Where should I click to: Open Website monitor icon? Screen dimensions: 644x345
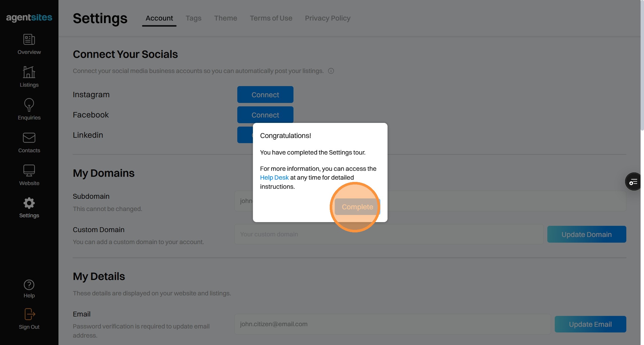29,171
